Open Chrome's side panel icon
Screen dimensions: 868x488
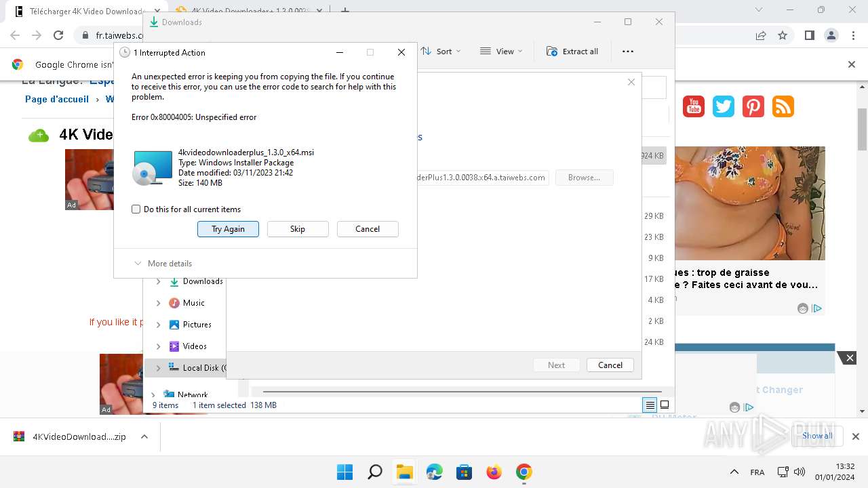[x=809, y=35]
